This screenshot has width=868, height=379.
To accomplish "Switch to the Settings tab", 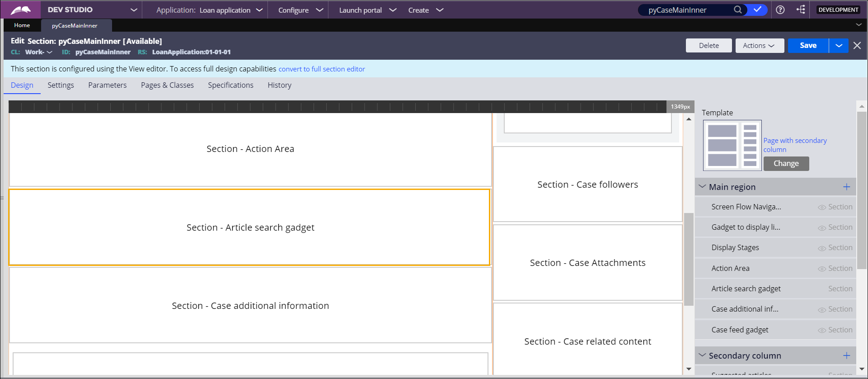I will 61,85.
